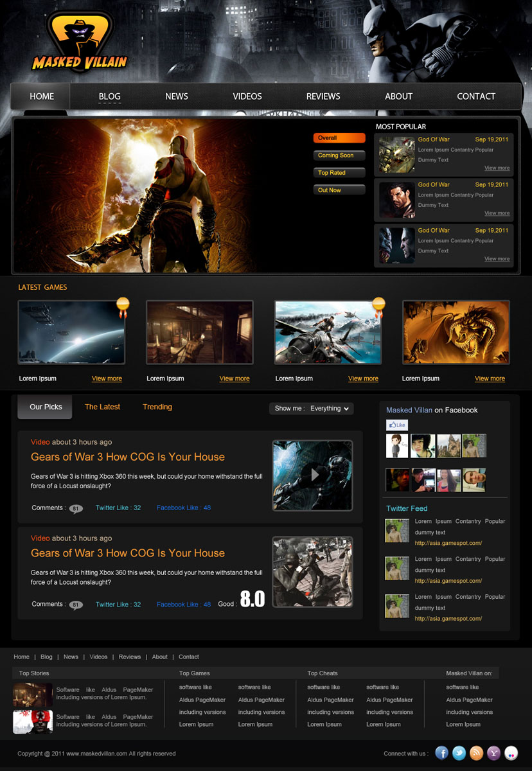
Task: Click footer Home link
Action: pos(22,657)
